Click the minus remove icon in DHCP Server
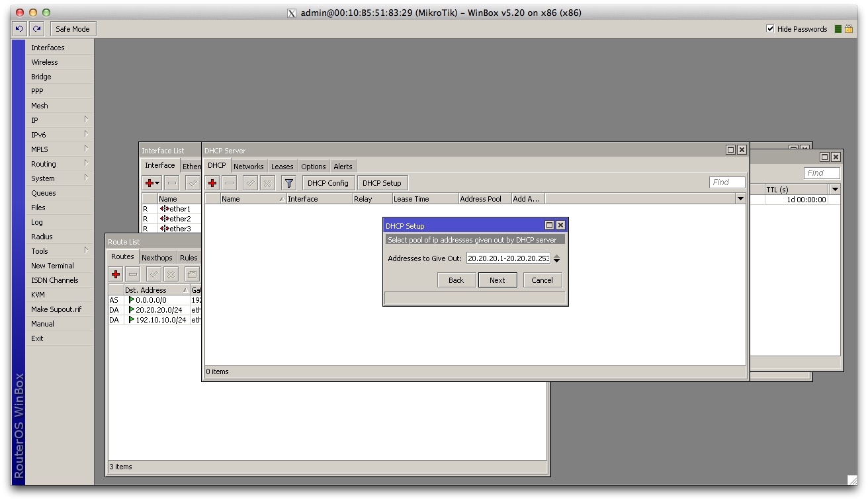This screenshot has height=501, width=868. (x=230, y=183)
